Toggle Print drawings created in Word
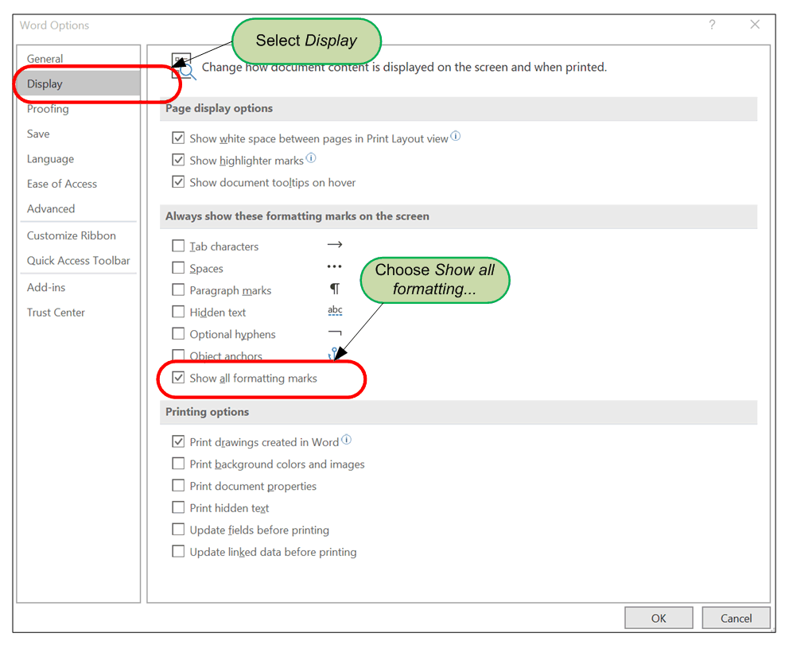 tap(178, 441)
